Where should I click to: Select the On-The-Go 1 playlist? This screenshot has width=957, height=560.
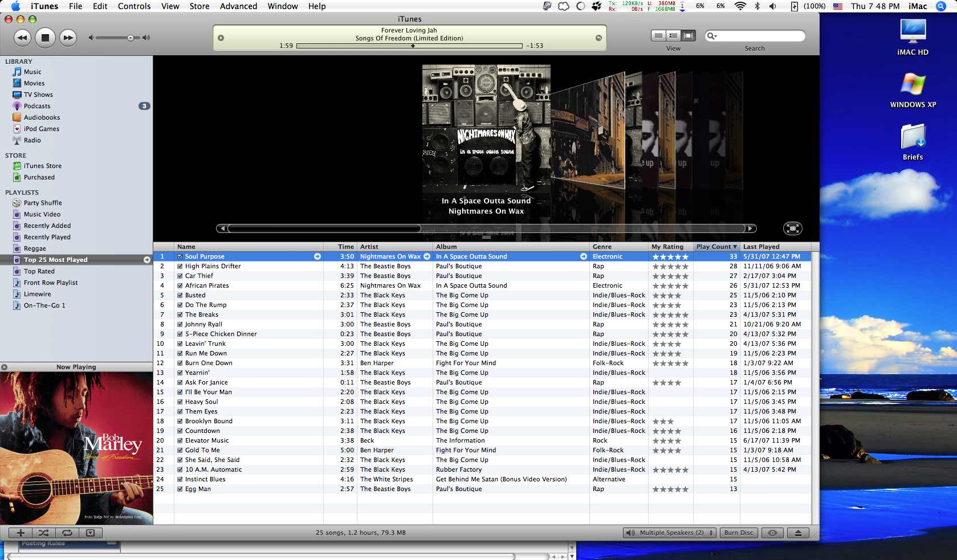pos(44,305)
